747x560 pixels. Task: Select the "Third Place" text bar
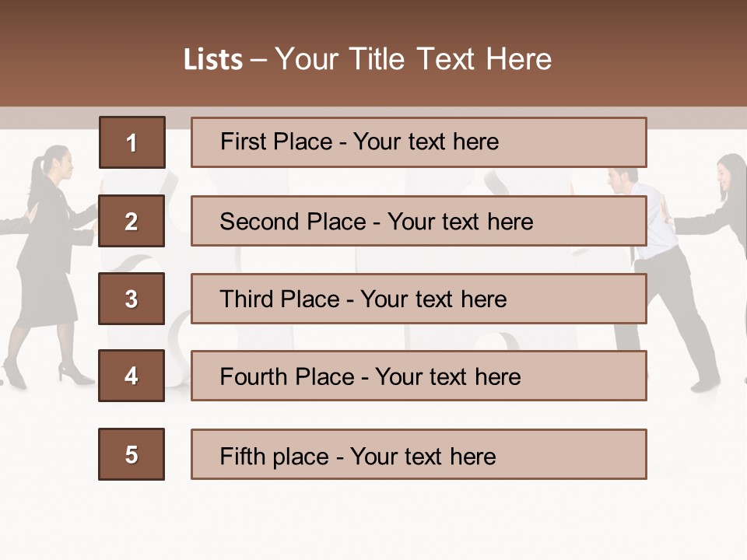point(419,299)
